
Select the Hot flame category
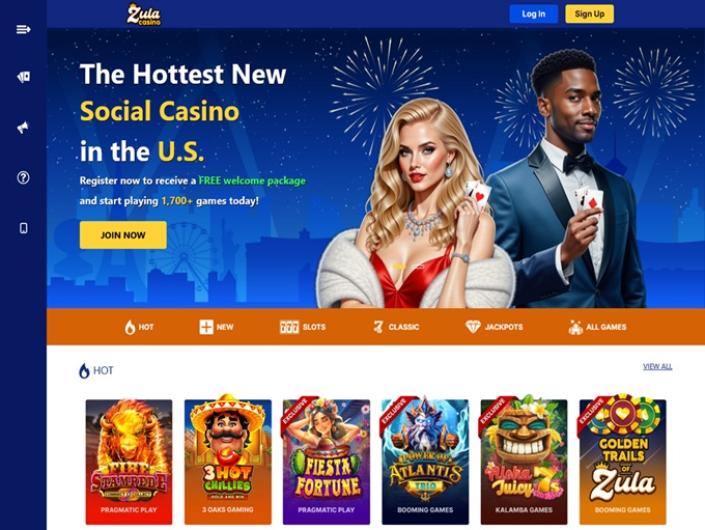(139, 327)
